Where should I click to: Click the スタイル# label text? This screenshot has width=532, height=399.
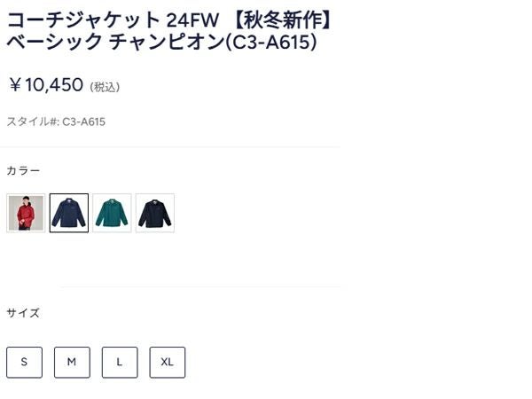(34, 121)
